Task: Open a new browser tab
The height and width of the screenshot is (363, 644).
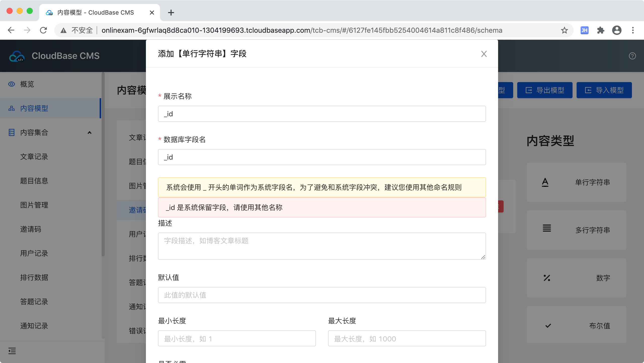Action: (x=171, y=13)
